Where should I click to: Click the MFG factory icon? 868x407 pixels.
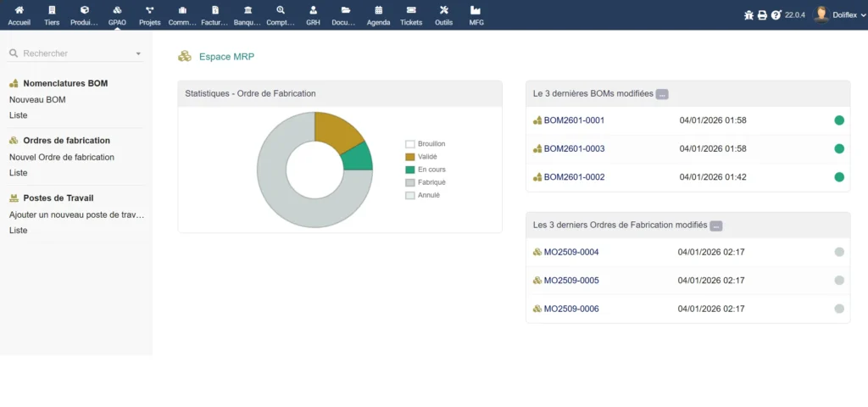pyautogui.click(x=476, y=10)
